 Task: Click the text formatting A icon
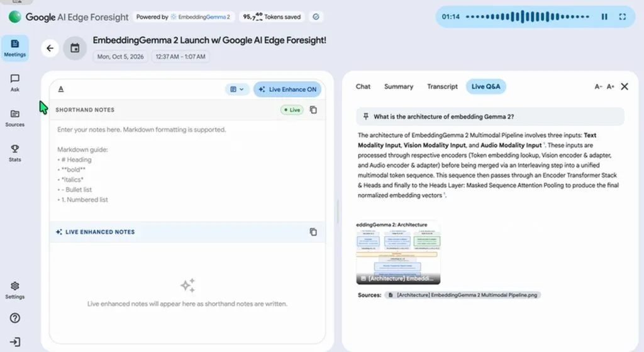(x=61, y=89)
